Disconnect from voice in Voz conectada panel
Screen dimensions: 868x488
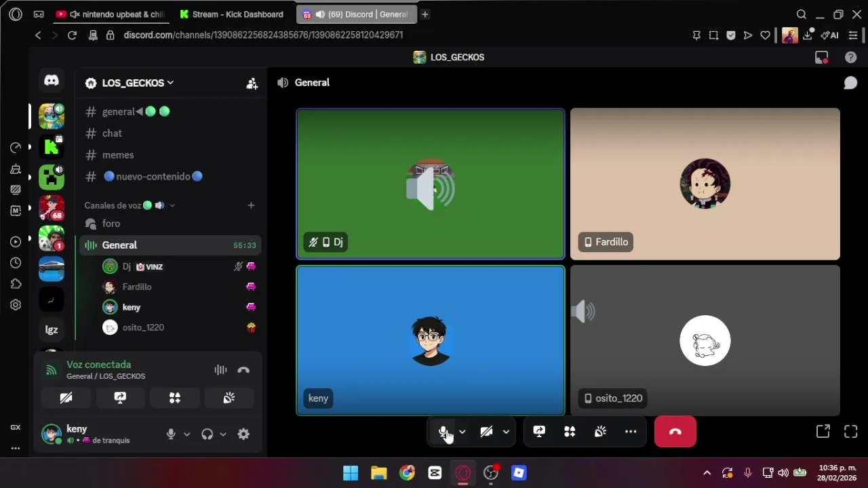pos(243,370)
